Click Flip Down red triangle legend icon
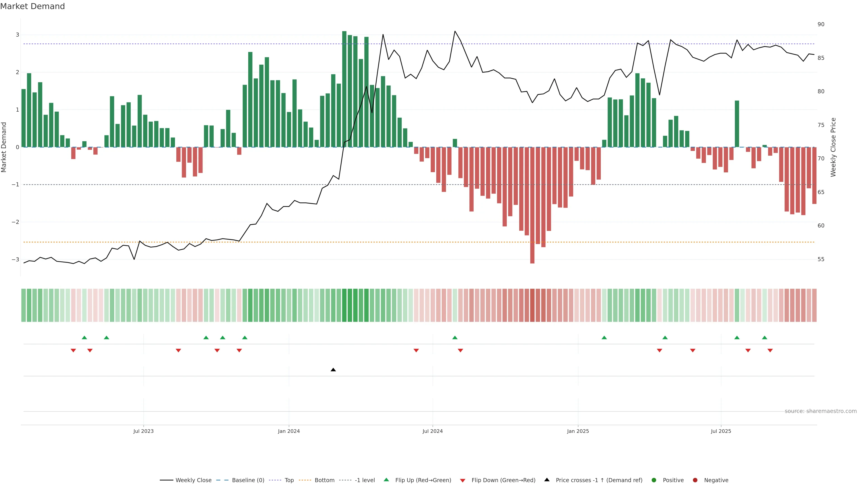The height and width of the screenshot is (488, 868). 463,481
